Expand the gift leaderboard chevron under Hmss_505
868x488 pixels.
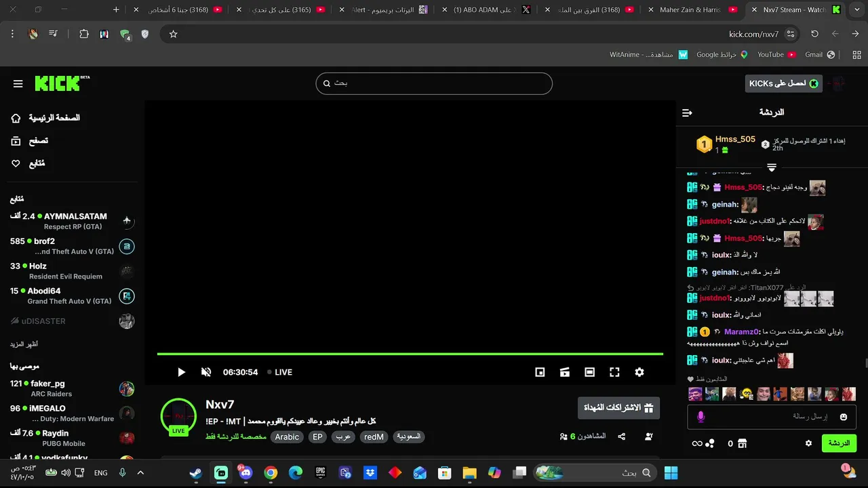[772, 167]
